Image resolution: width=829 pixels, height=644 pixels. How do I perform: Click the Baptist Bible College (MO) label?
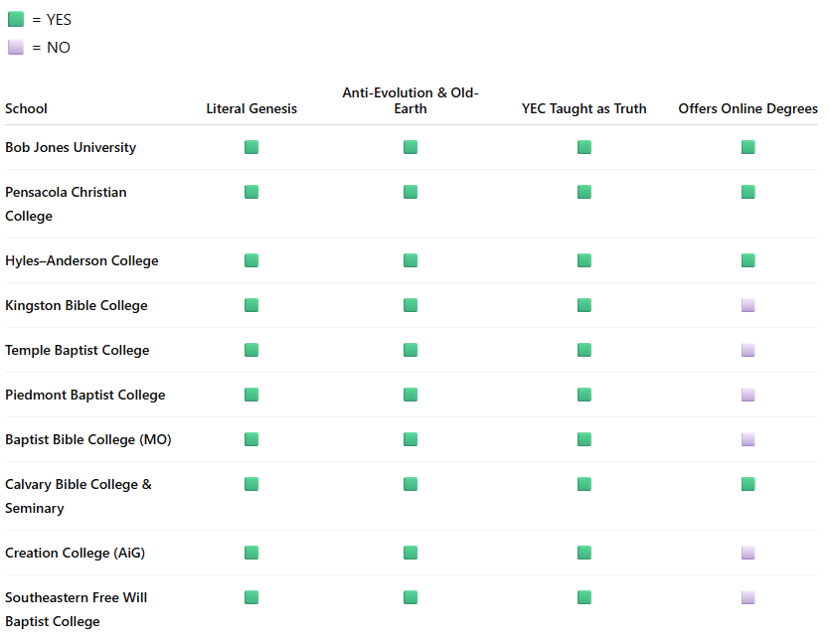[87, 439]
